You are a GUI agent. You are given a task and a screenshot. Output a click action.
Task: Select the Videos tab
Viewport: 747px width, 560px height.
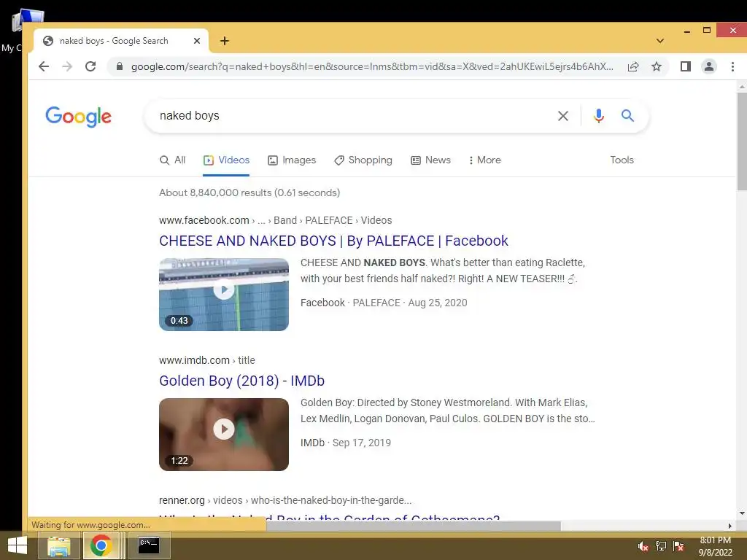point(226,160)
